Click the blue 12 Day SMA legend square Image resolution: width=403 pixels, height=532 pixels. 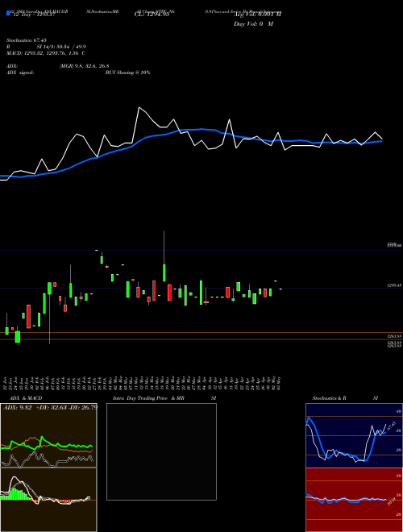click(8, 13)
